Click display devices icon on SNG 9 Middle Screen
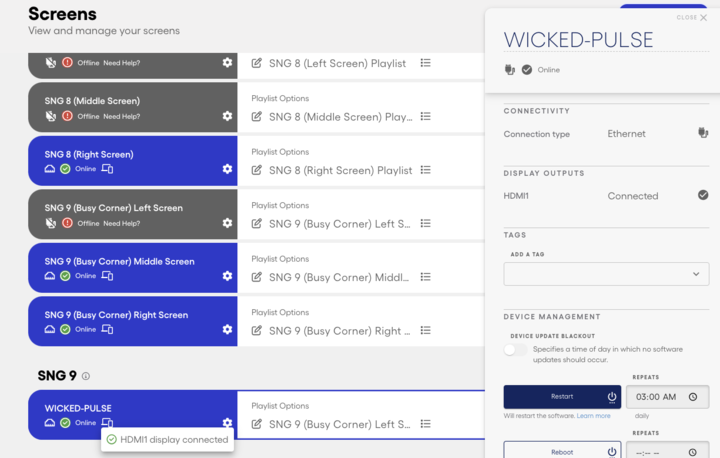Screen dimensions: 720x458 [x=107, y=276]
